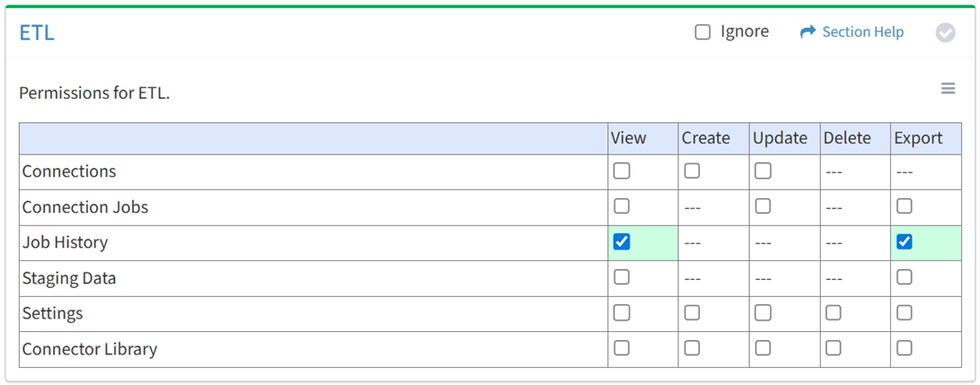Check Update permission for Connections
The height and width of the screenshot is (385, 980).
point(763,171)
